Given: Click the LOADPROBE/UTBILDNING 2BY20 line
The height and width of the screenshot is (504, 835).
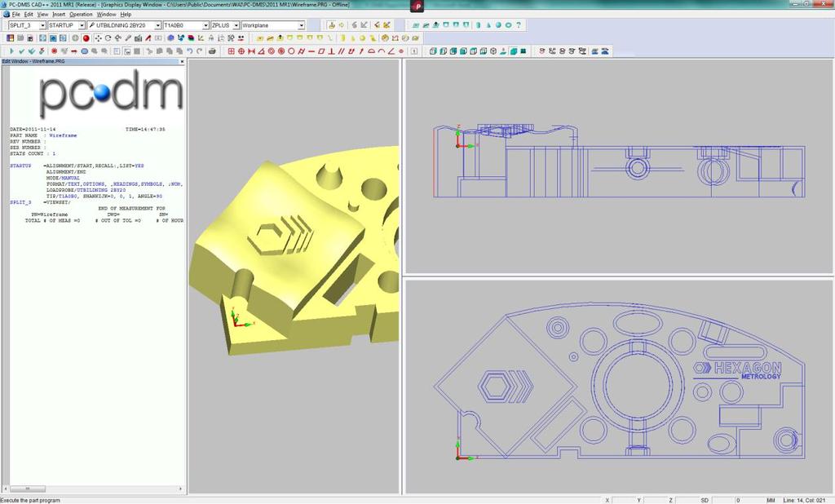Looking at the screenshot, I should 86,190.
